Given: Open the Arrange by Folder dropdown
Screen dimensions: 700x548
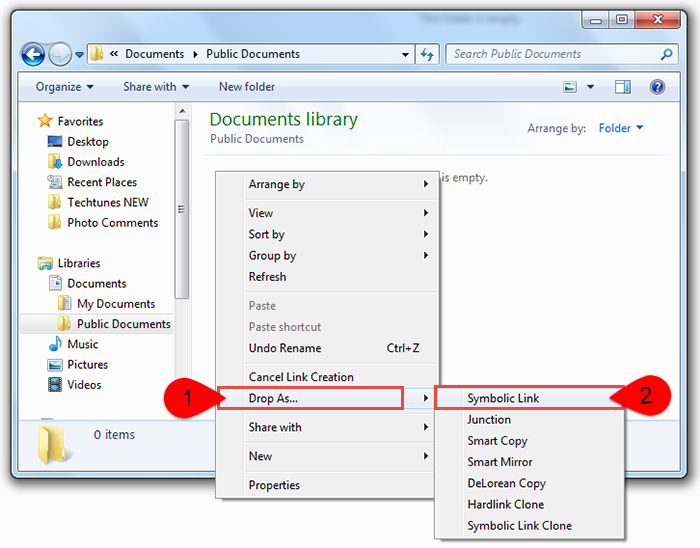Looking at the screenshot, I should tap(621, 128).
